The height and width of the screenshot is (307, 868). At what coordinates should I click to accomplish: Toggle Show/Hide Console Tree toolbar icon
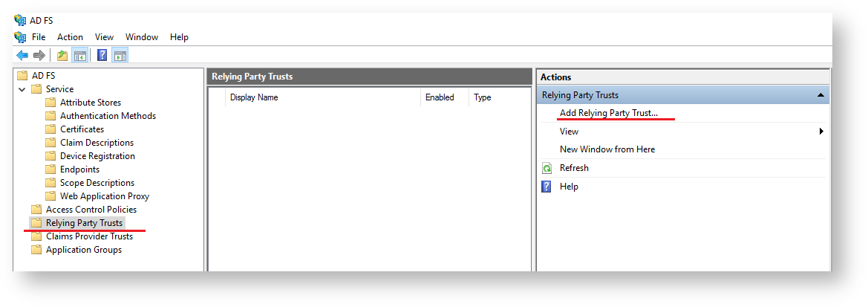[x=79, y=55]
